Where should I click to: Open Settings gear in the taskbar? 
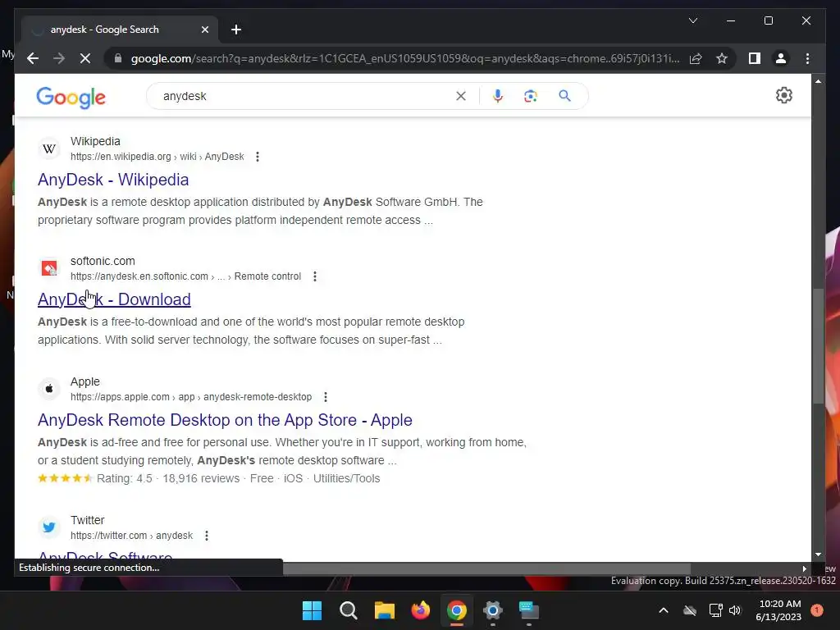click(493, 610)
